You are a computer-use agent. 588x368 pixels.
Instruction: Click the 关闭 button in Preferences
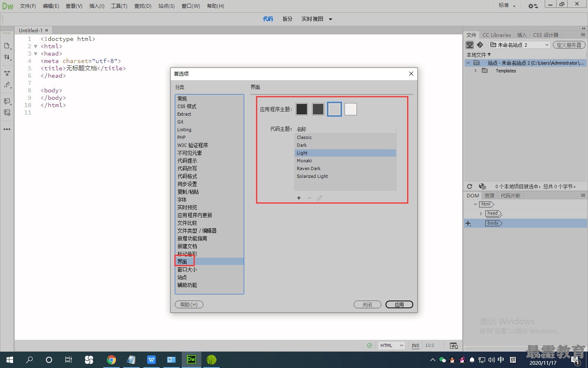367,305
